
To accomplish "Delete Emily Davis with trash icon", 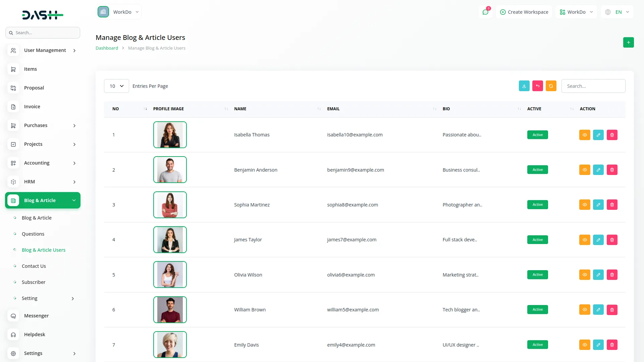I will 612,345.
